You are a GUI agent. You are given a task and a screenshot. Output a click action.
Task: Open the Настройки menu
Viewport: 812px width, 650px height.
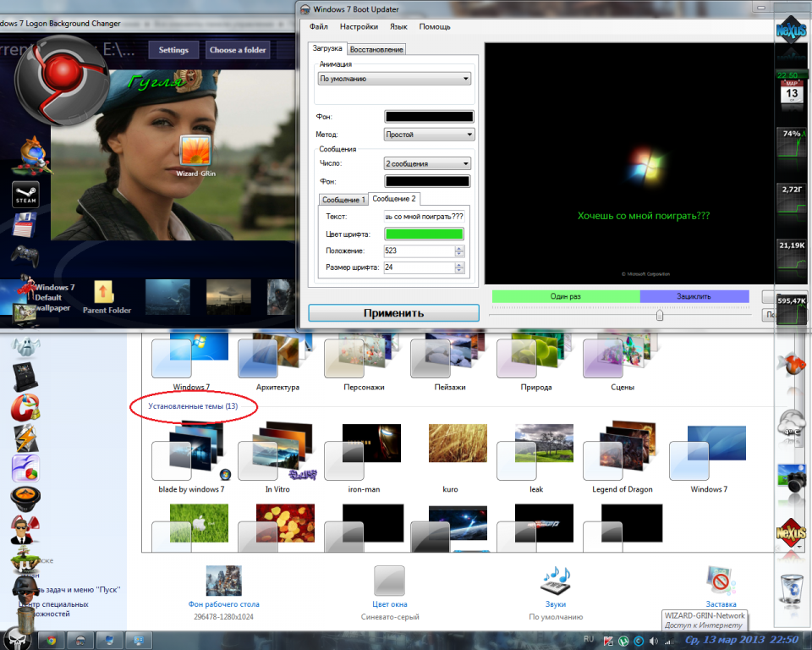359,27
